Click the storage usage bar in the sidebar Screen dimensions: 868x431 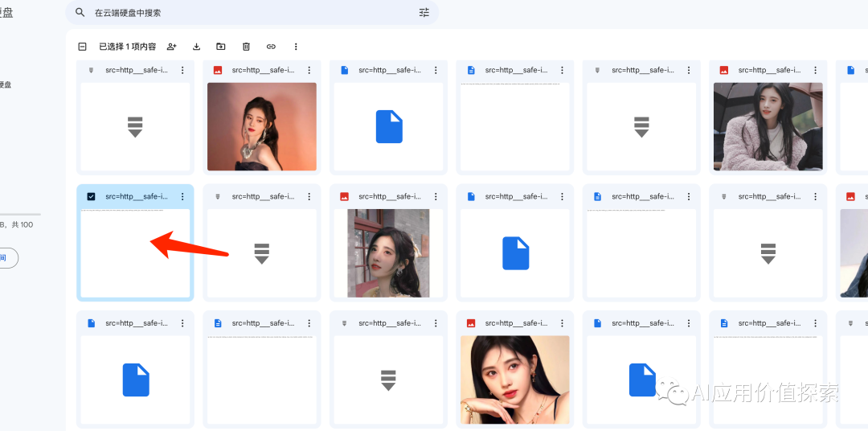20,214
